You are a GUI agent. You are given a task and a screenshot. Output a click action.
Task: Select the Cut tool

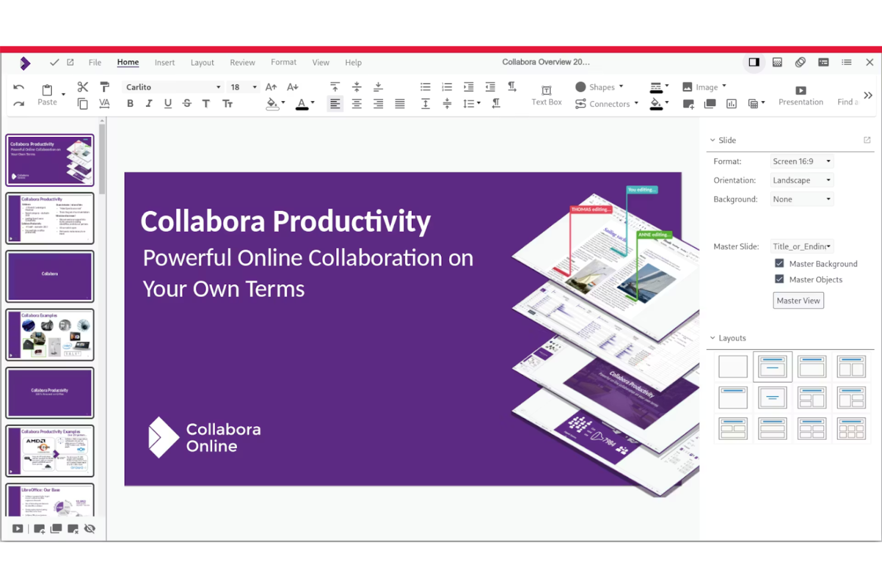(82, 86)
